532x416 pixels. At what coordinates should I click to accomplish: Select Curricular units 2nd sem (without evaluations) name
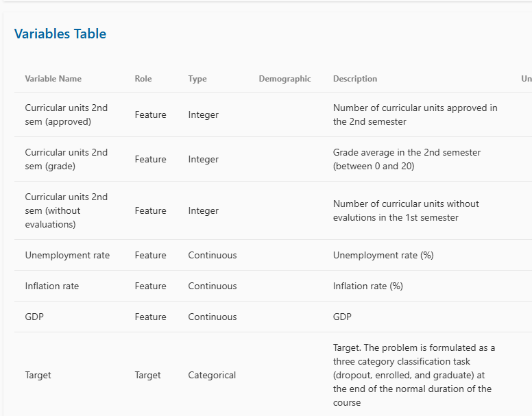66,210
